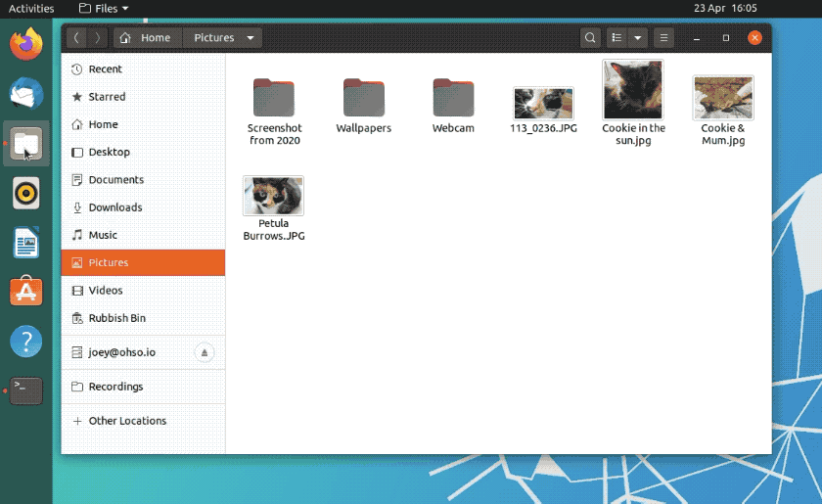
Task: Select Cookie in the sun.jpg thumbnail
Action: tap(633, 90)
